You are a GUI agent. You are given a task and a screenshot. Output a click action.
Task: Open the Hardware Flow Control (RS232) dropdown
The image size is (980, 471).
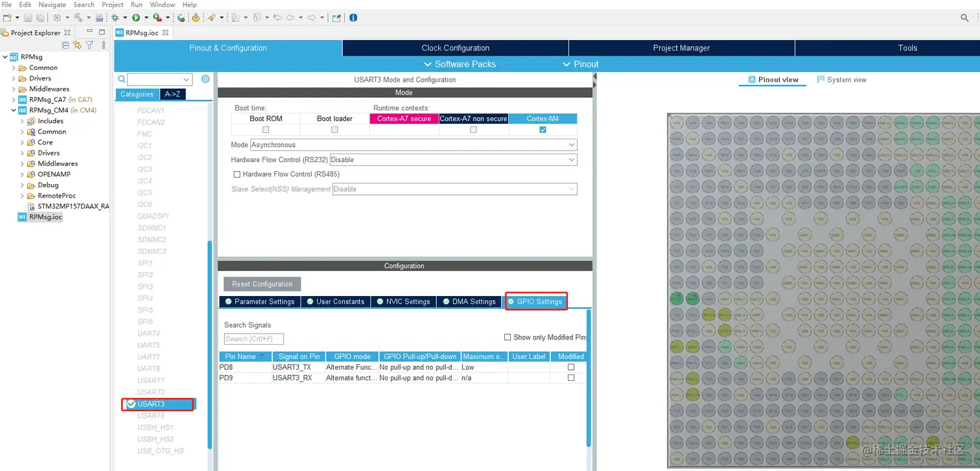coord(454,160)
